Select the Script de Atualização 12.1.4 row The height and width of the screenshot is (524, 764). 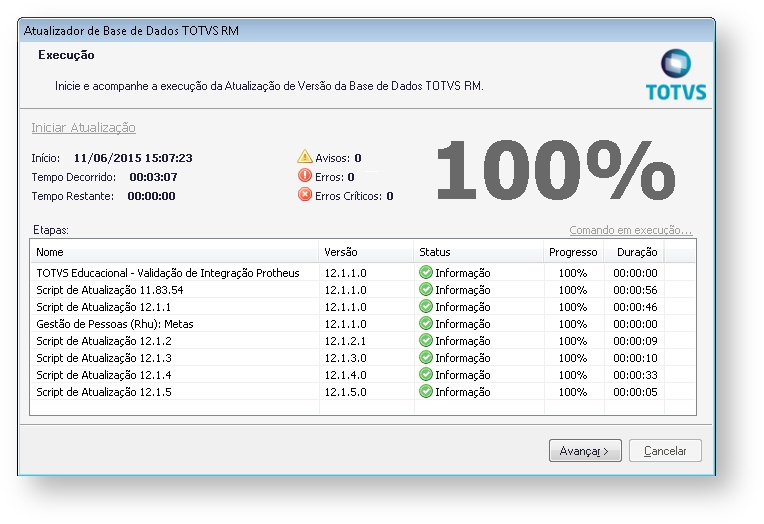pos(363,375)
